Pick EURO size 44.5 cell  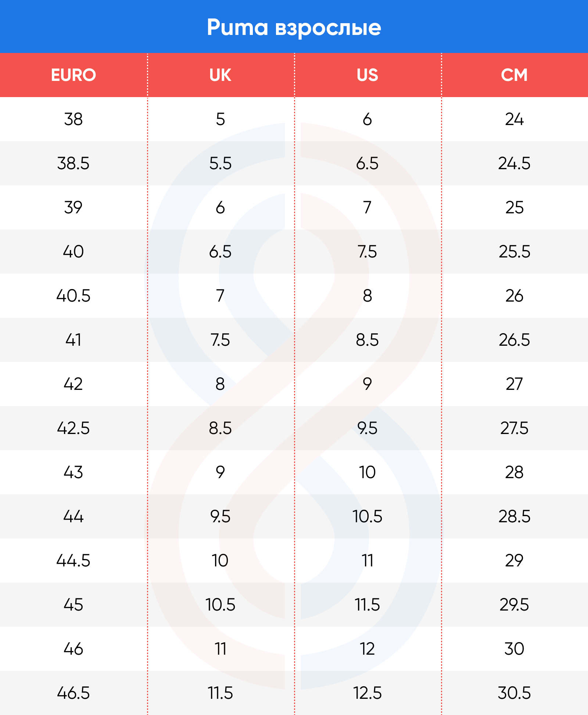[73, 561]
